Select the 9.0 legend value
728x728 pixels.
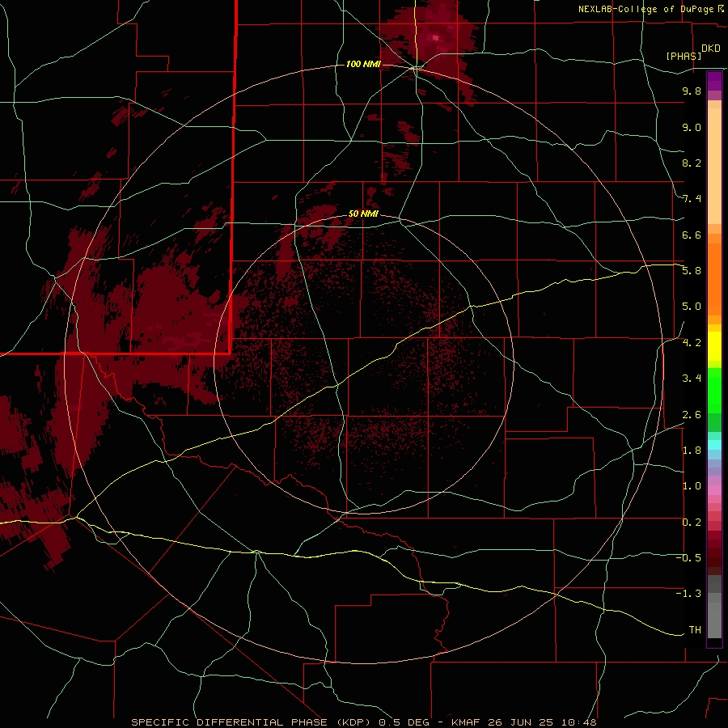(692, 127)
